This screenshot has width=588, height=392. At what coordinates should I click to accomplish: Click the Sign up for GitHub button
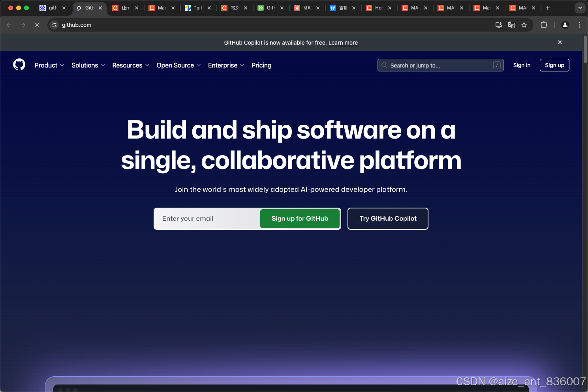300,218
